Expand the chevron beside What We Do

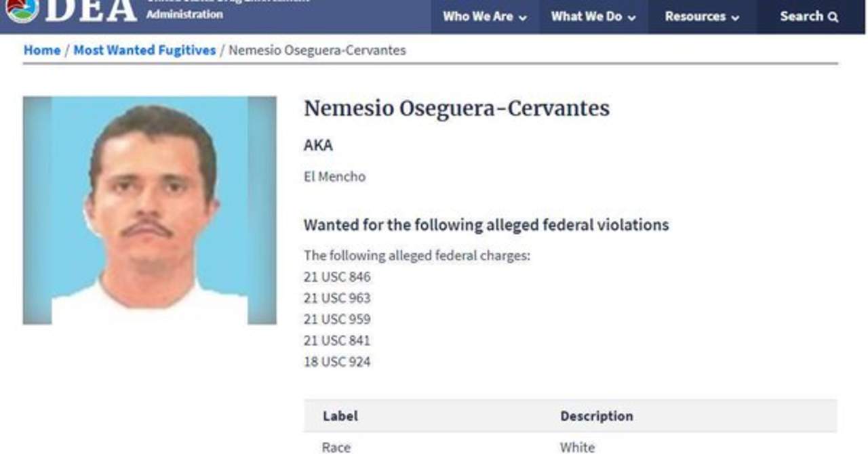pyautogui.click(x=632, y=18)
